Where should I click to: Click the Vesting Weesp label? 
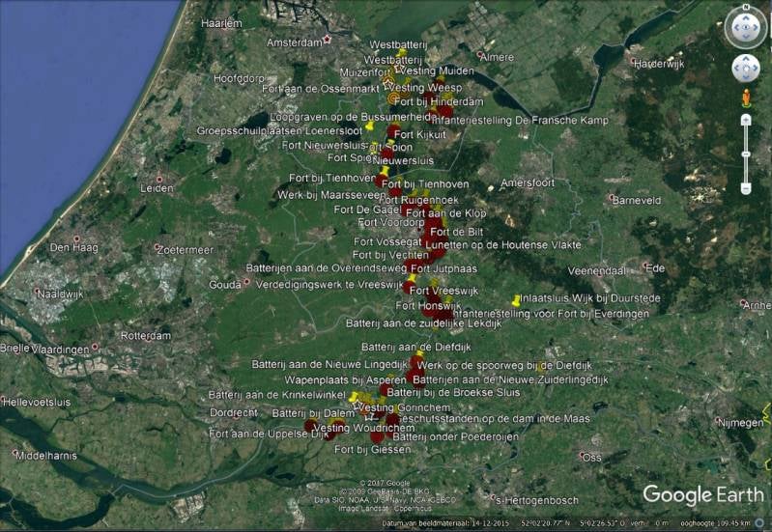[x=426, y=88]
